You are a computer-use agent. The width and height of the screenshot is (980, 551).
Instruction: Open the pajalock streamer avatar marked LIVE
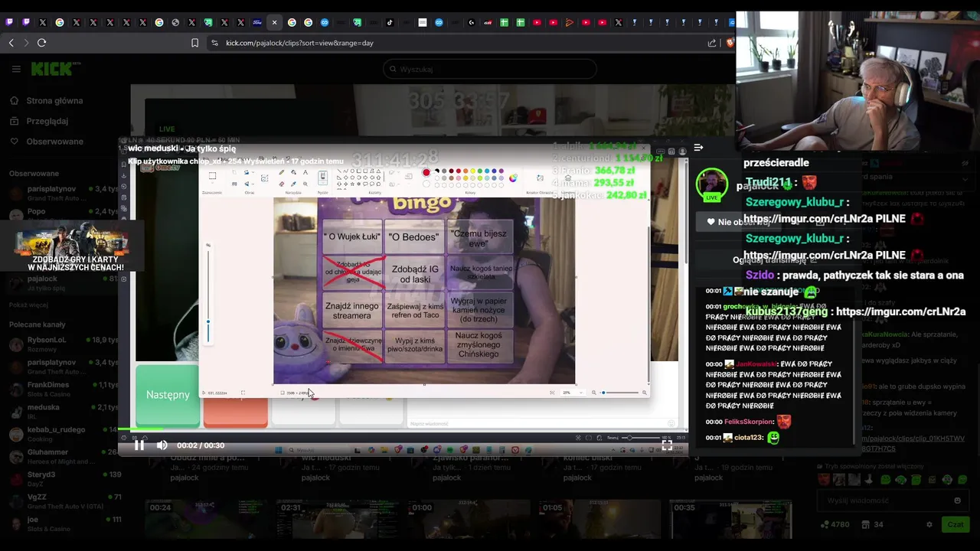(711, 184)
